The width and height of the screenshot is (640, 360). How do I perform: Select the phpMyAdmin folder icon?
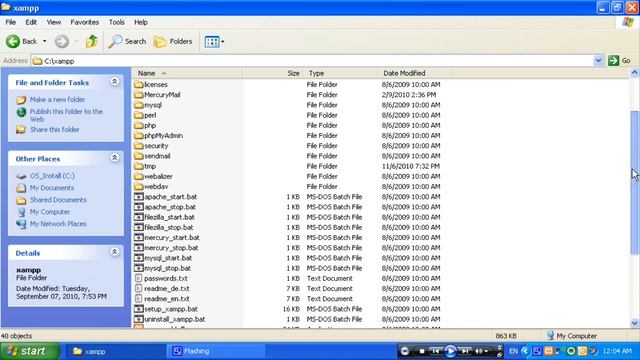[x=139, y=136]
